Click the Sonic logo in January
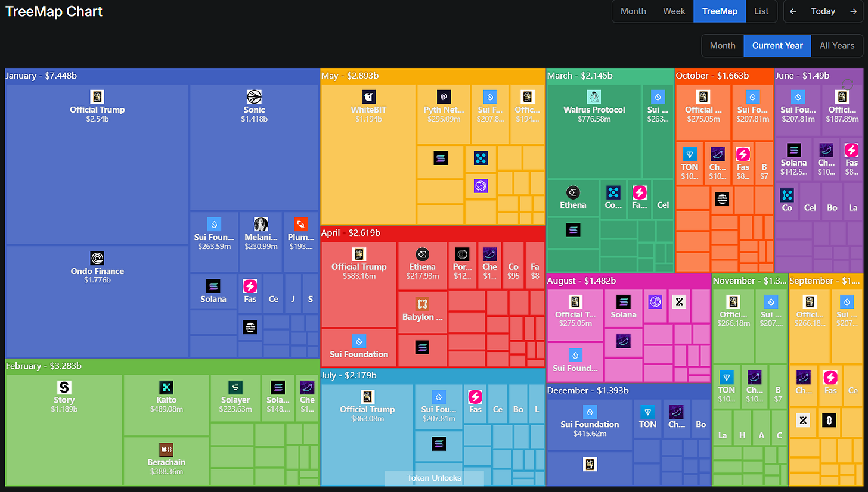The height and width of the screenshot is (492, 868). coord(255,96)
